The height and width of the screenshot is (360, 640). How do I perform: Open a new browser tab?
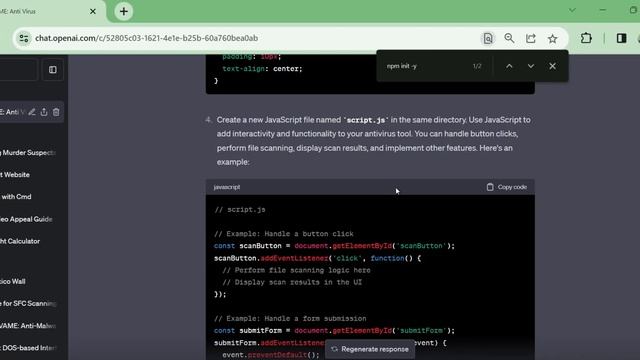(x=124, y=11)
